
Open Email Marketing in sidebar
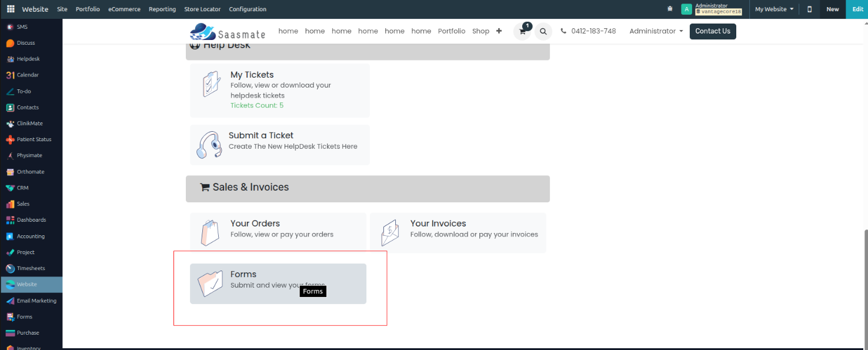36,301
